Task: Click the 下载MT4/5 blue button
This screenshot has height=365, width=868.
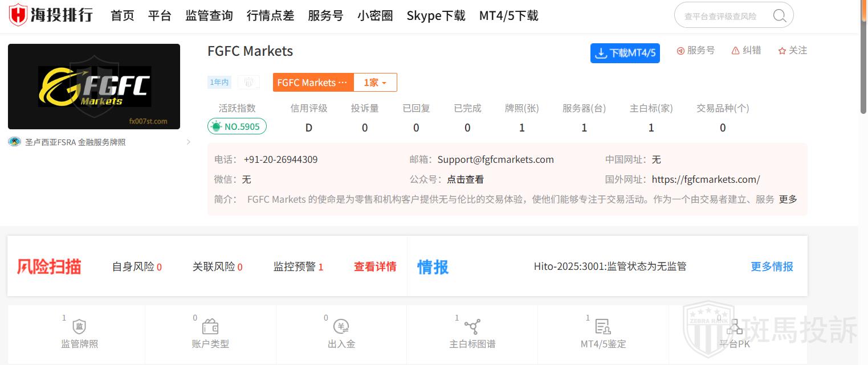Action: pos(625,53)
